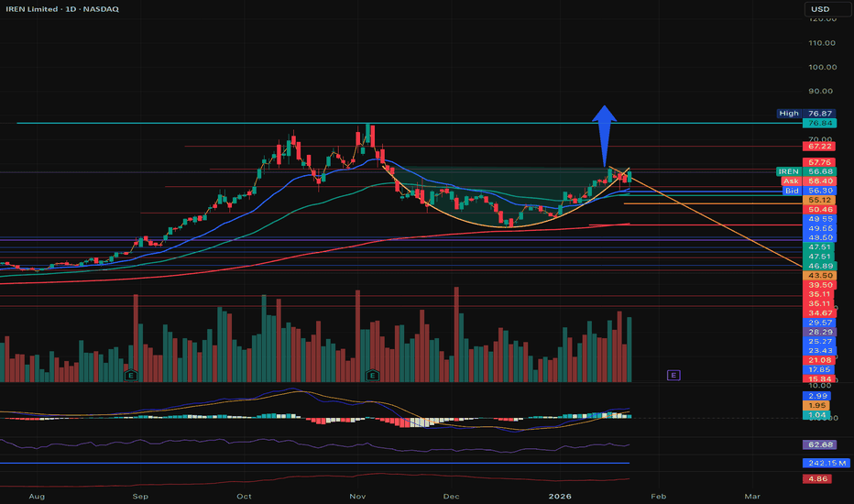Click the green IREN 56.68 price label
Viewport: 854px width, 504px height.
click(x=802, y=171)
